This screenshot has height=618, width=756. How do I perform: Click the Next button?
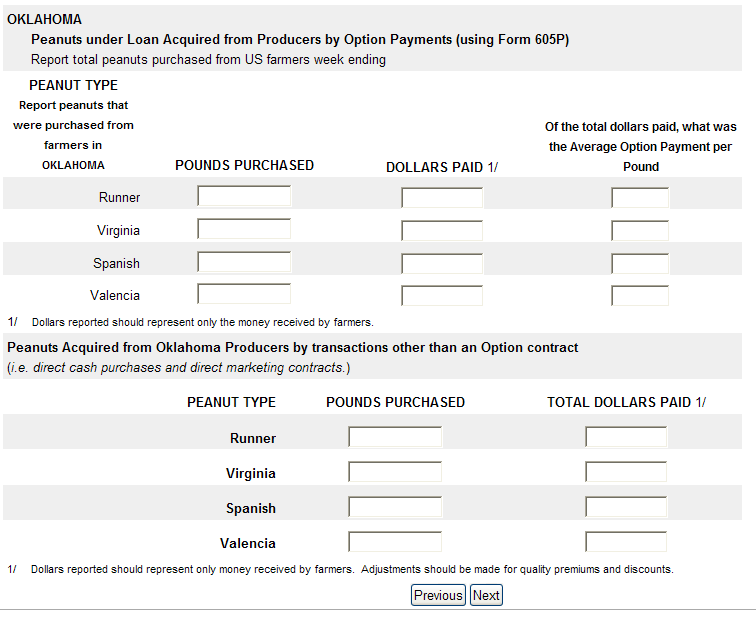486,595
